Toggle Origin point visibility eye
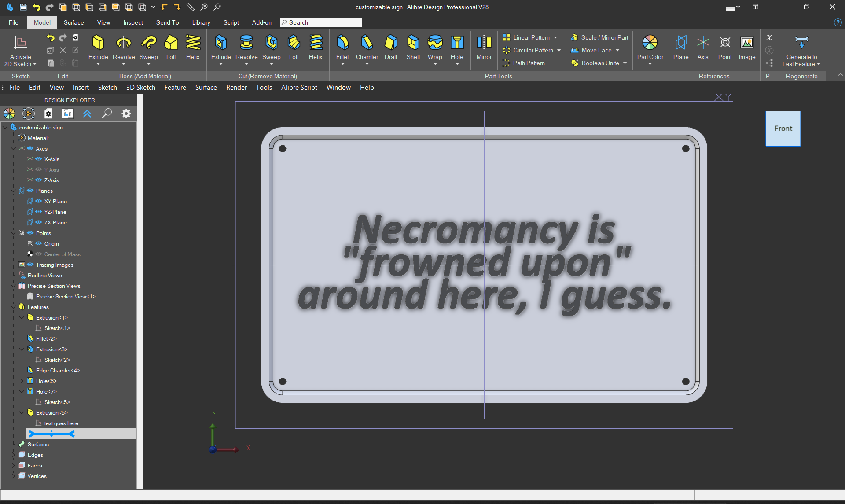The image size is (845, 504). pyautogui.click(x=39, y=243)
